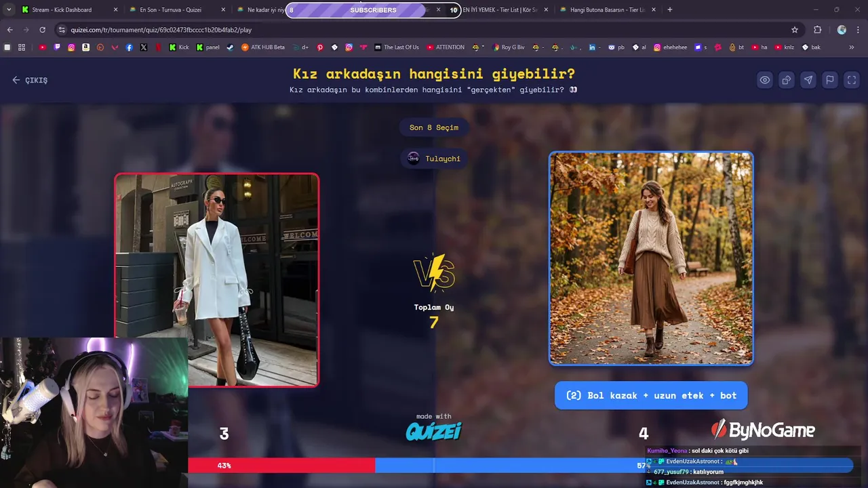Click the quiz share paper-plane icon
Screen dimensions: 868x488
pyautogui.click(x=808, y=80)
